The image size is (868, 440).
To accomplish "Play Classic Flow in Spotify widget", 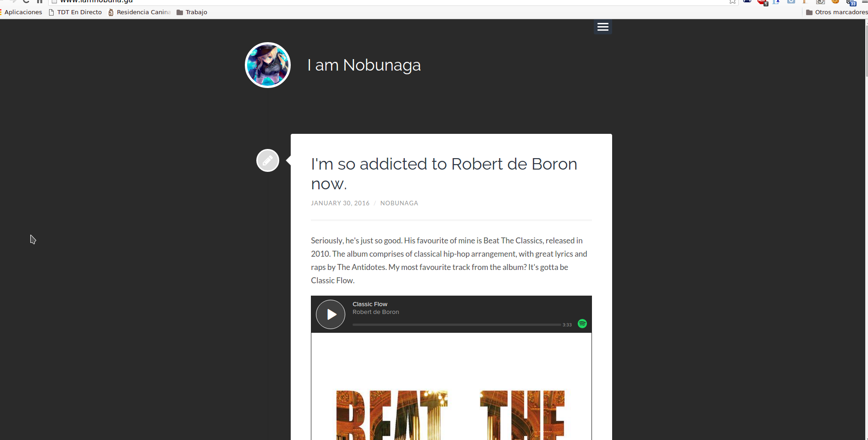I will 331,314.
